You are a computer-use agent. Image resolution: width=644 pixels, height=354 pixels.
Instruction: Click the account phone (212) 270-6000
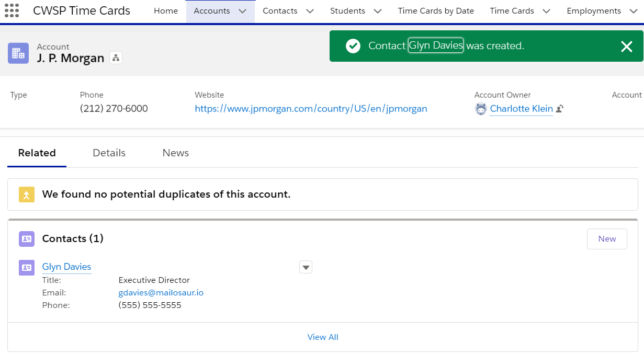114,109
